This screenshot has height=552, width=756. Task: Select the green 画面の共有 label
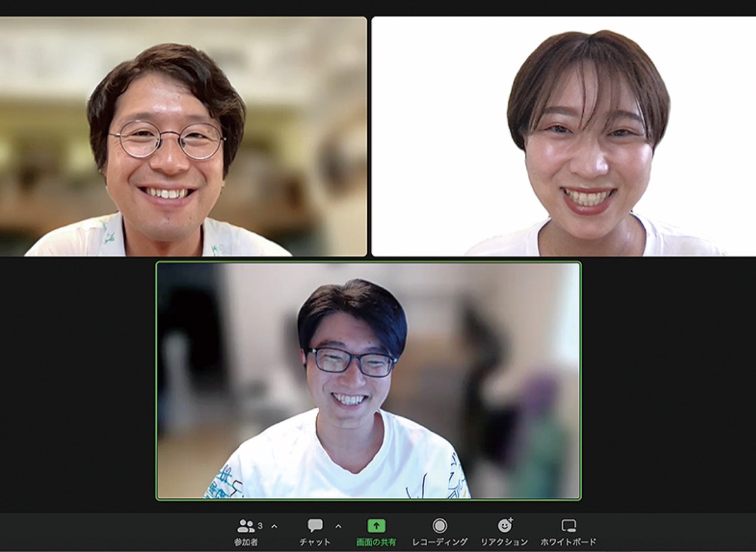click(x=376, y=542)
